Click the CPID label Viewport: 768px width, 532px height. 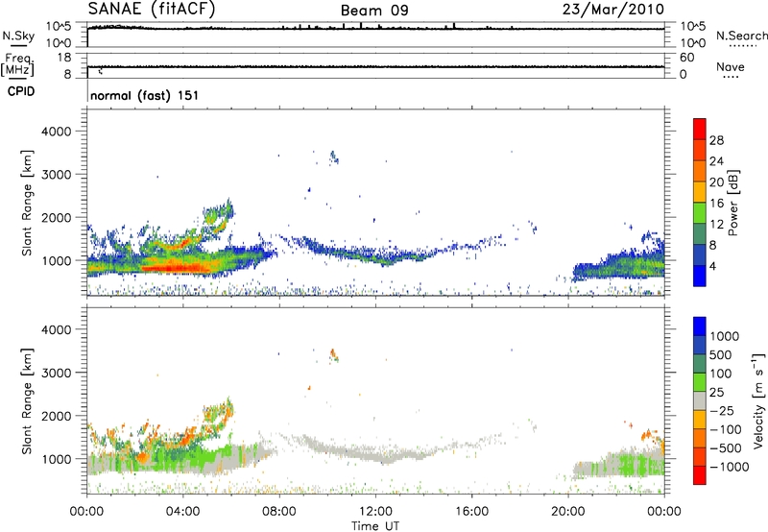pyautogui.click(x=21, y=91)
